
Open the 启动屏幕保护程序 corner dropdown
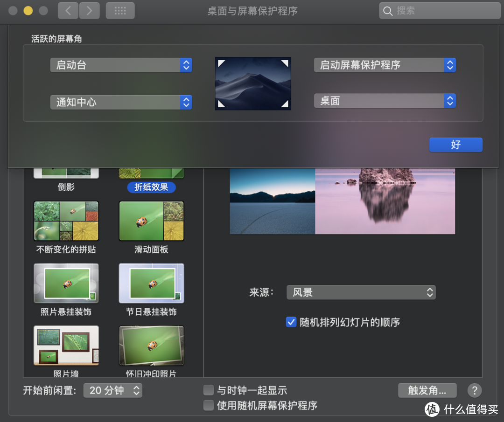click(385, 65)
